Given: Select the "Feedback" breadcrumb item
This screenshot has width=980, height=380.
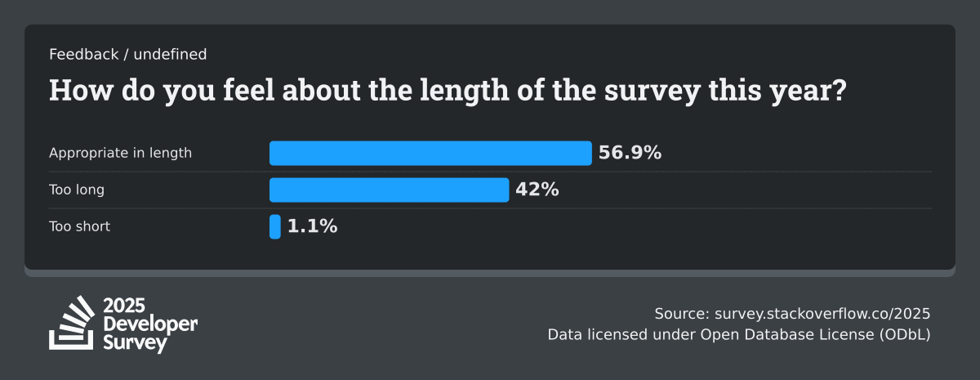Looking at the screenshot, I should point(82,55).
